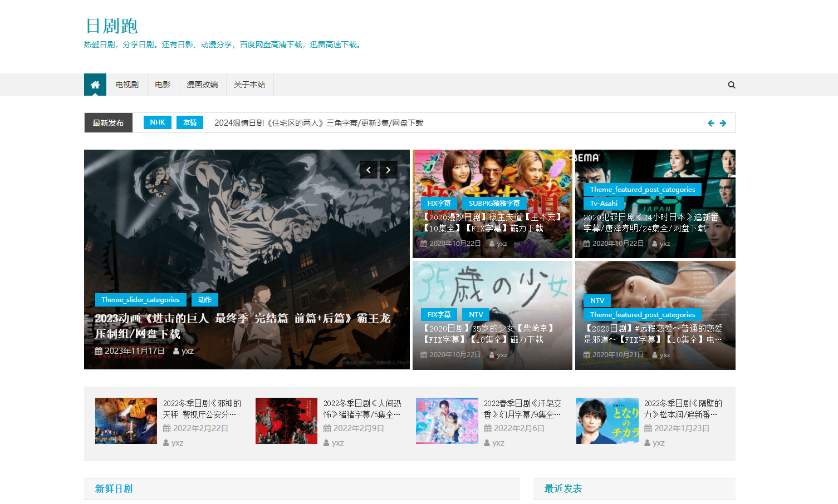
Task: Open 2022冬季日剧《邪神的天秤 title
Action: coord(202,409)
